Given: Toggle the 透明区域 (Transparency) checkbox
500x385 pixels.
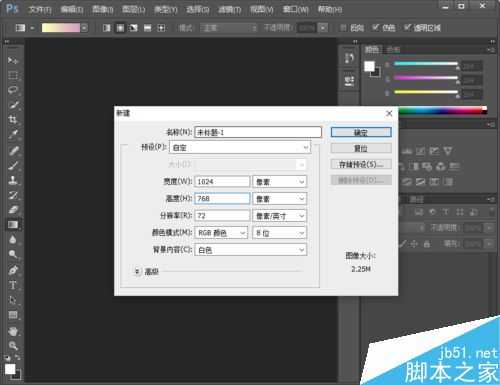Looking at the screenshot, I should (407, 28).
